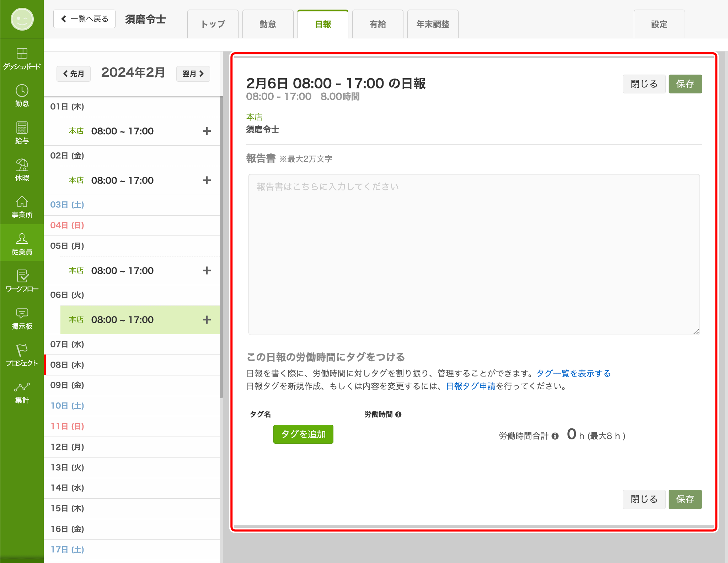Go to next month with 翌月

pyautogui.click(x=193, y=74)
